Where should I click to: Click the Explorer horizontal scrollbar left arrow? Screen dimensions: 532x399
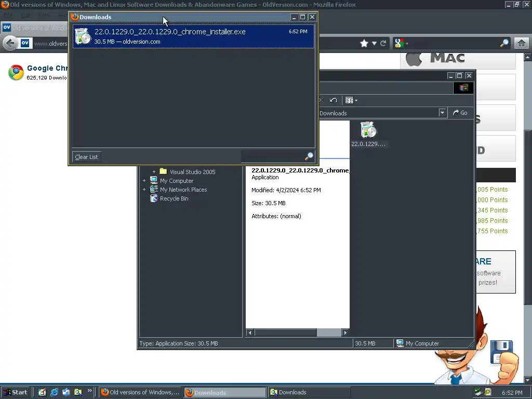pos(250,332)
